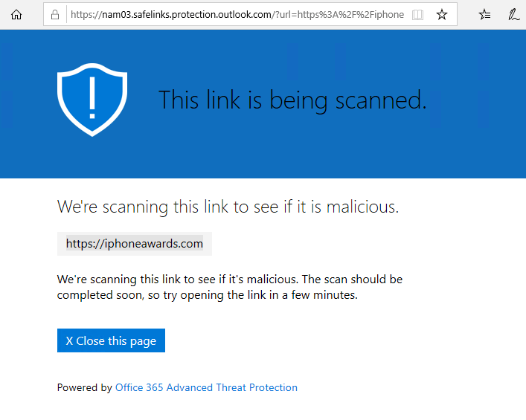The height and width of the screenshot is (420, 526).
Task: Click "This link is being scanned" heading
Action: (x=292, y=100)
